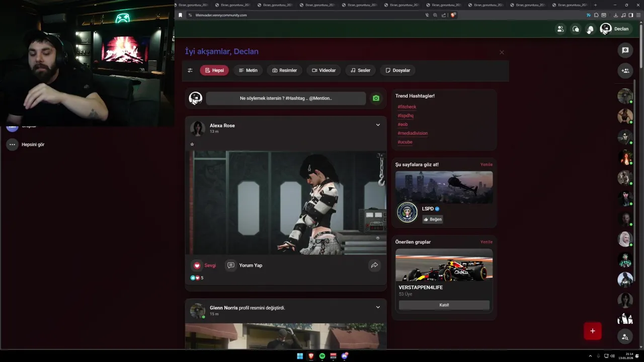Refresh Önerilen gruplar with Yenile
The width and height of the screenshot is (644, 362).
pos(487,242)
